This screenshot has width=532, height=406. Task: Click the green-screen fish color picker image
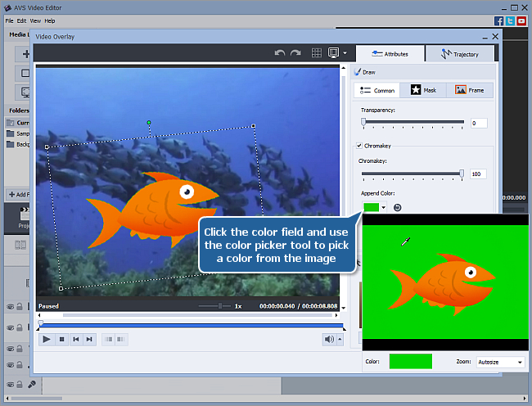coord(445,282)
